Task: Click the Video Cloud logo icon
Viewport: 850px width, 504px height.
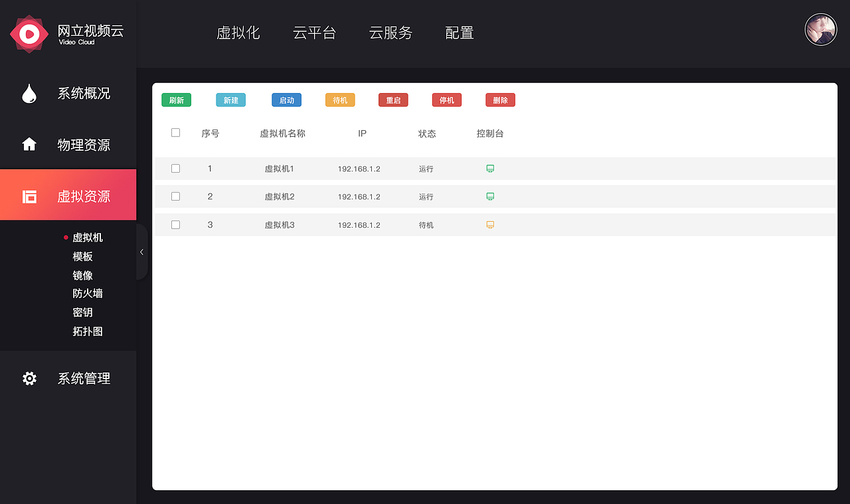Action: (29, 33)
